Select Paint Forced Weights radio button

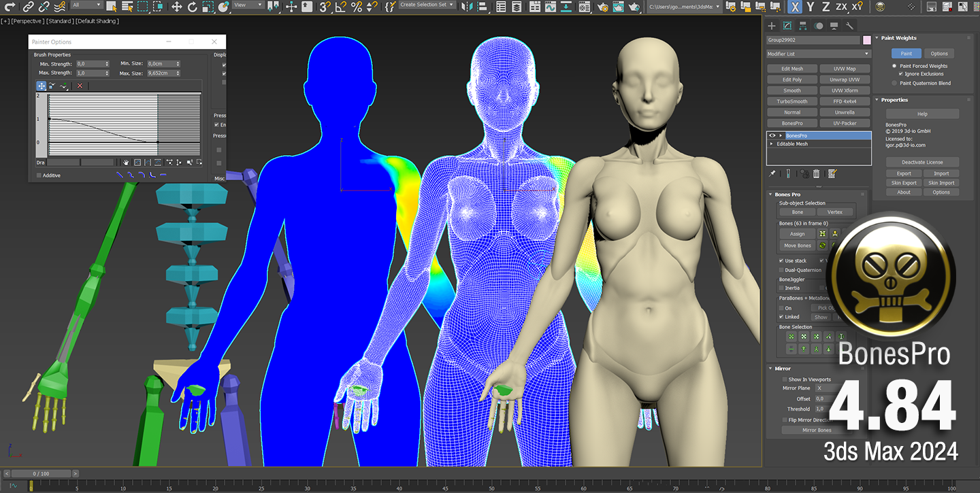(894, 66)
